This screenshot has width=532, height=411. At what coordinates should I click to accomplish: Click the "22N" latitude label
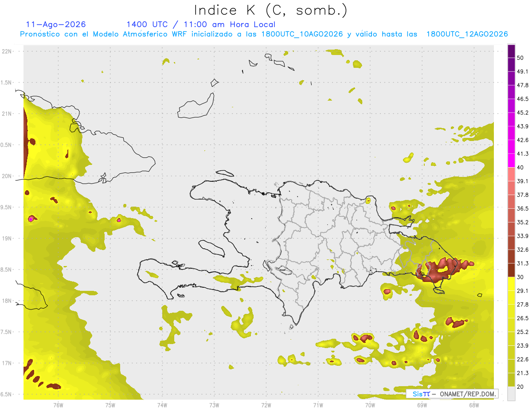pyautogui.click(x=7, y=51)
